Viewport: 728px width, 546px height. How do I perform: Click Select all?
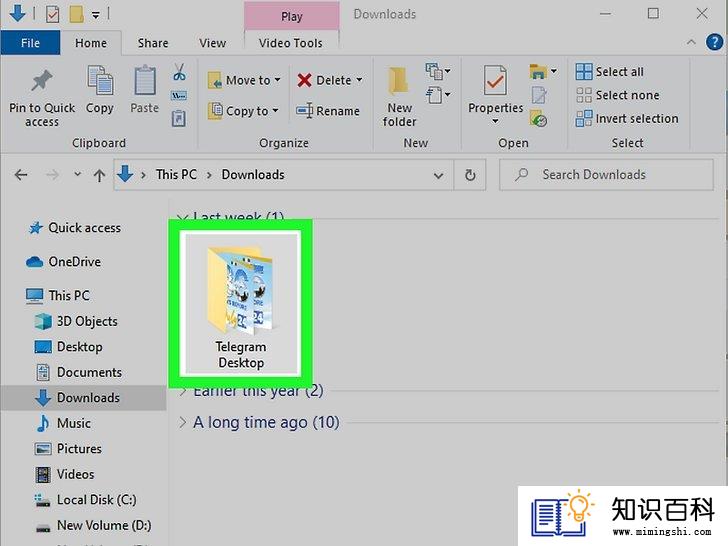pos(610,72)
